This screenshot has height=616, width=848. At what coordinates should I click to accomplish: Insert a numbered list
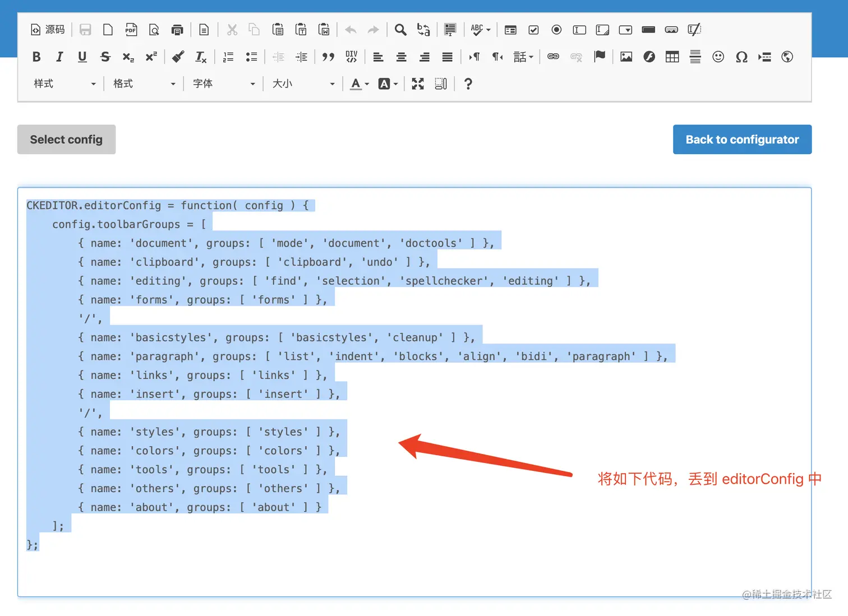[x=228, y=57]
